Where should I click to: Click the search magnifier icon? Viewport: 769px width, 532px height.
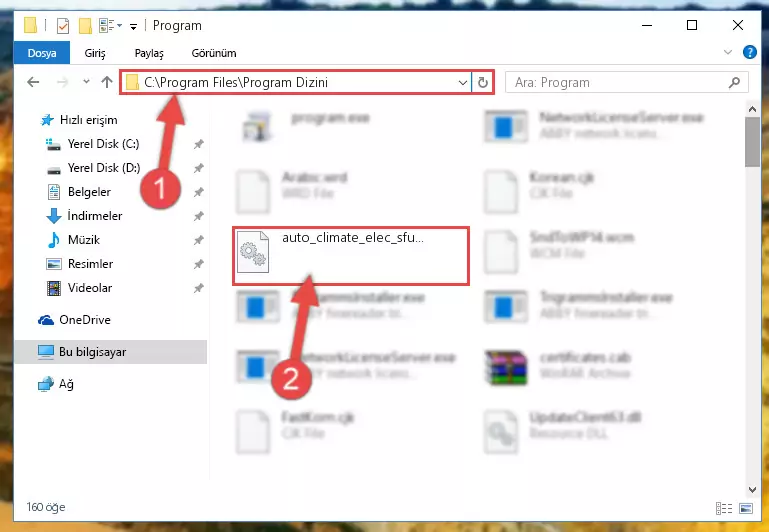[x=735, y=82]
